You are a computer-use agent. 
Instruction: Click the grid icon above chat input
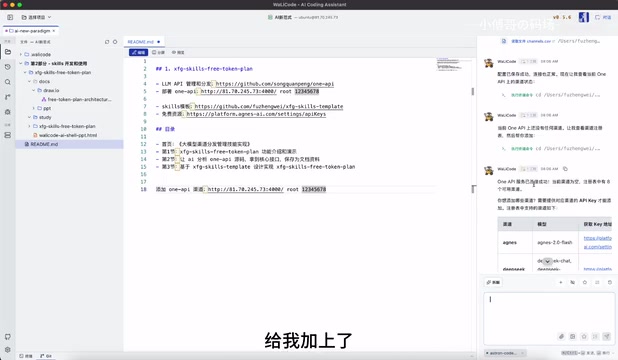click(597, 282)
